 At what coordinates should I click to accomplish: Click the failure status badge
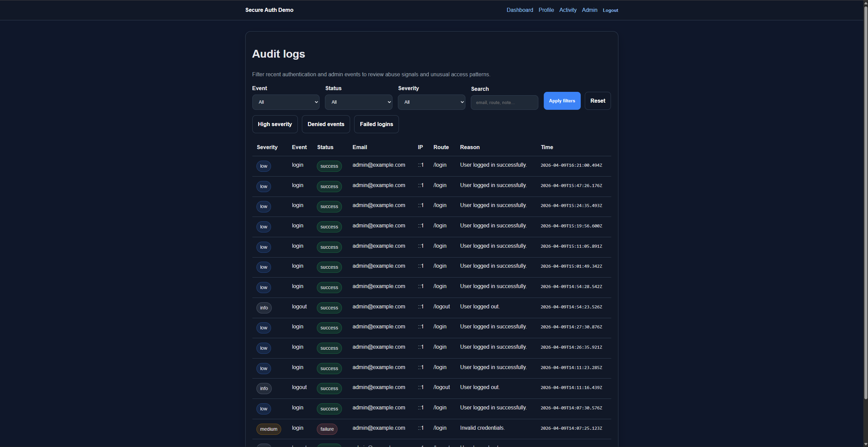pos(327,429)
